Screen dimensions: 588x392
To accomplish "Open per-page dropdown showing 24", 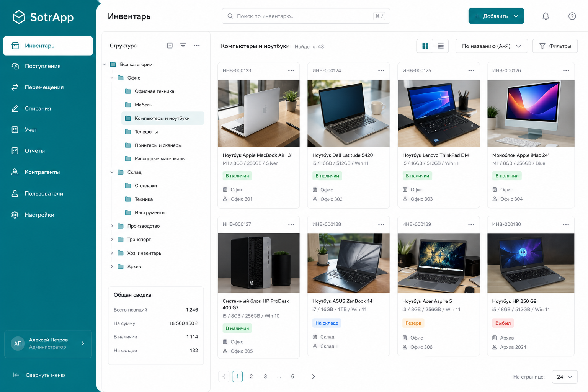I will click(x=565, y=377).
